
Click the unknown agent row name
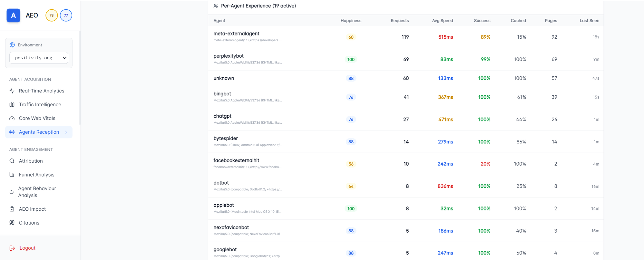tap(224, 78)
